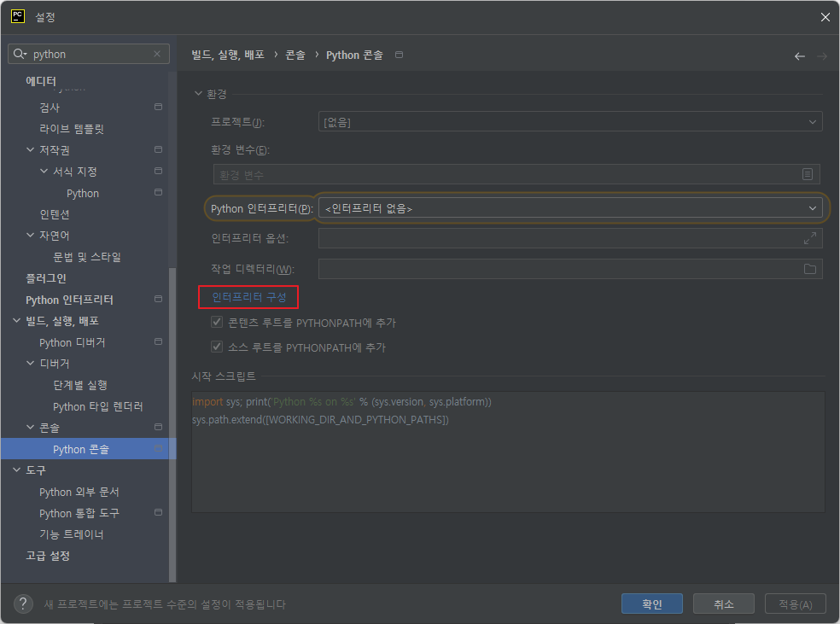Collapse the 빌드, 실행, 배포 tree node
840x624 pixels.
(x=16, y=320)
